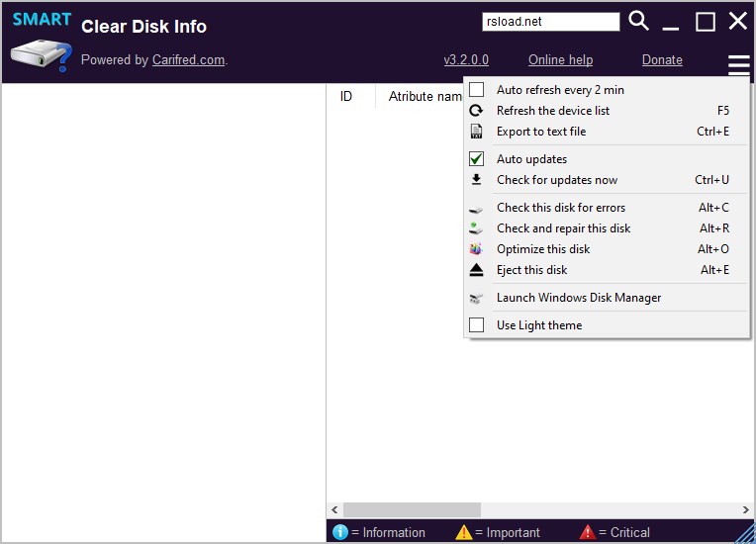Click the "= Information" legend text
Screen dimensions: 756x544
389,532
